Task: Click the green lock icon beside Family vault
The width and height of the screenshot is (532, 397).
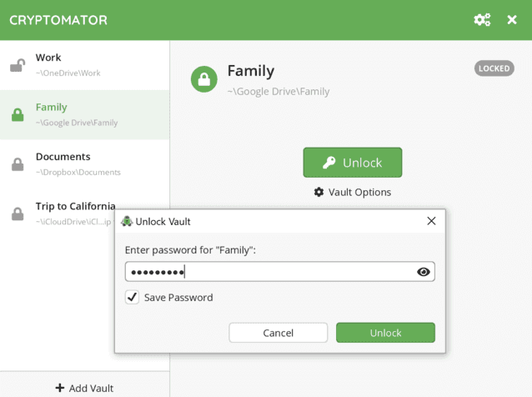Action: [18, 115]
